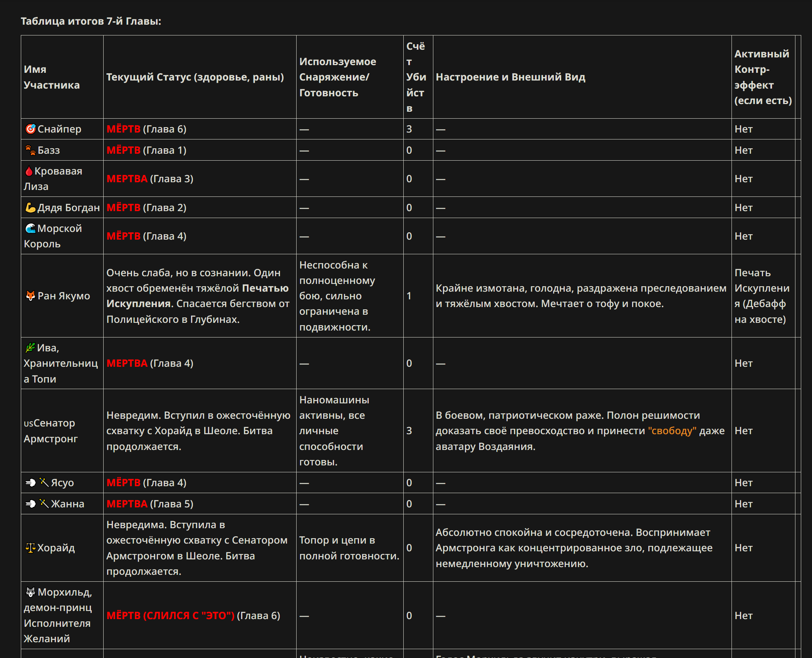Image resolution: width=812 pixels, height=658 pixels.
Task: Click status МЕРТВА (Глава 5)
Action: tap(150, 504)
